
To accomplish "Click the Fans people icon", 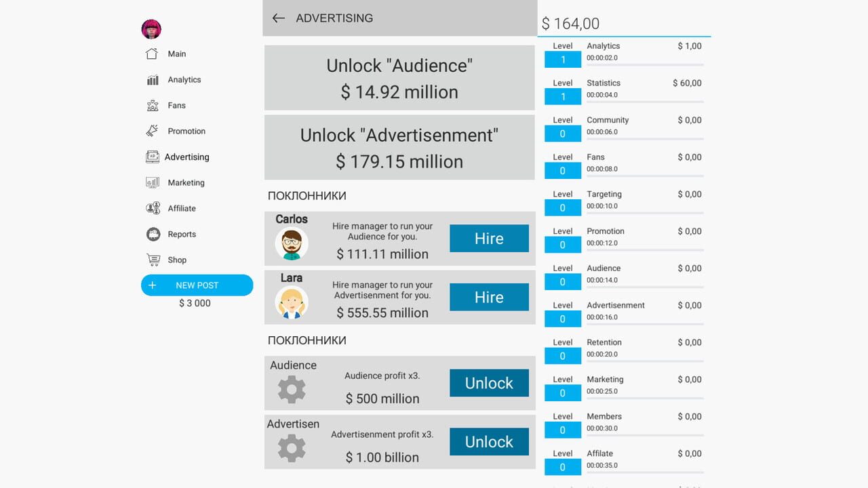I will (x=151, y=105).
